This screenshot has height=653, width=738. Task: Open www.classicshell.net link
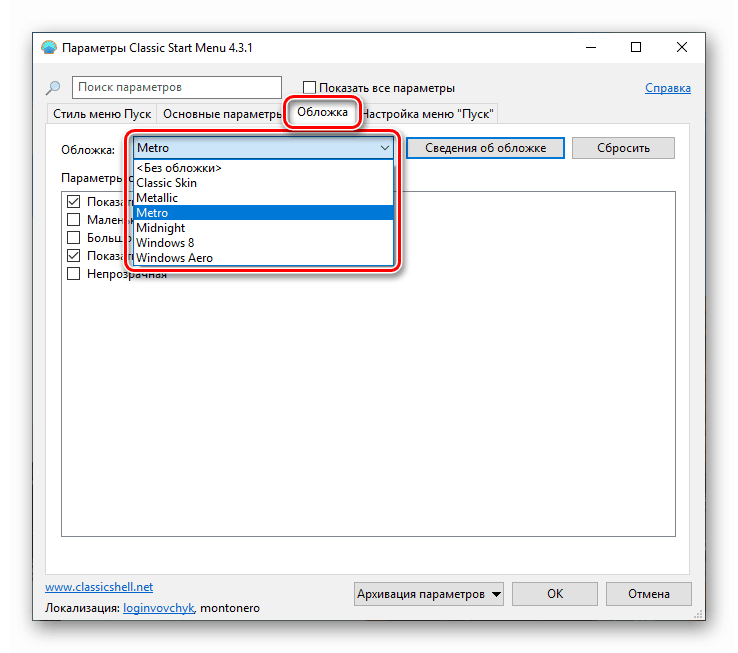99,587
